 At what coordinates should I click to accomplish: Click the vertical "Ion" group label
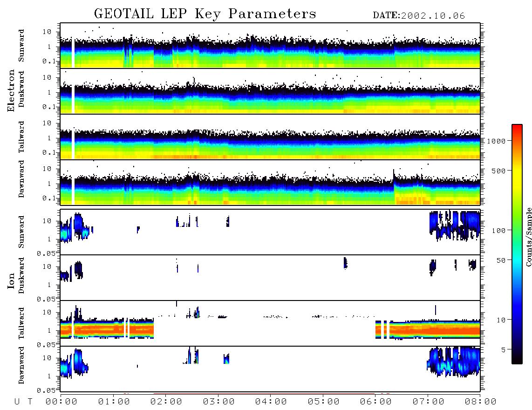[x=11, y=280]
